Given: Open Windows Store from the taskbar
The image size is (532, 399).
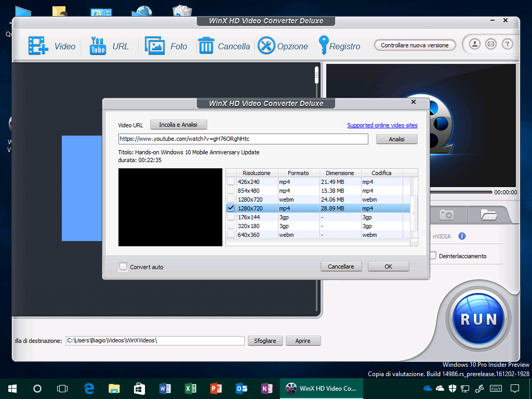Looking at the screenshot, I should [x=139, y=389].
